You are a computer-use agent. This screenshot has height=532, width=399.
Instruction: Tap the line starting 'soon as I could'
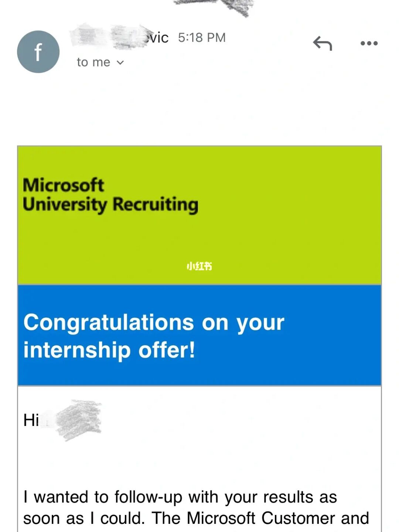coord(196,518)
